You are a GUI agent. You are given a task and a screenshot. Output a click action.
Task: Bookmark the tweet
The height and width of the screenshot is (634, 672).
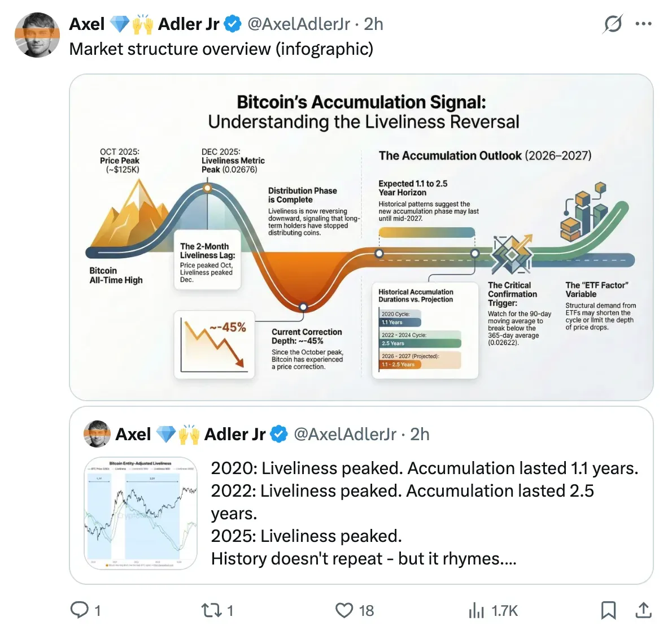609,611
